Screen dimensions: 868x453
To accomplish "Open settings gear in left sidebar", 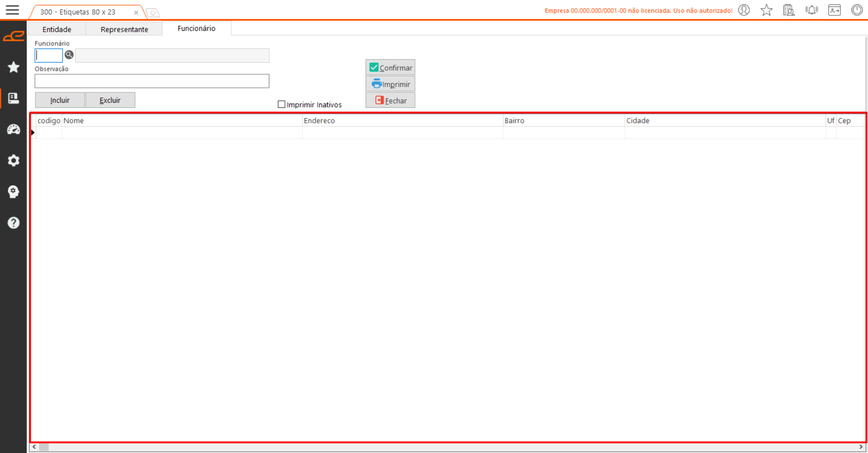I will (x=14, y=160).
